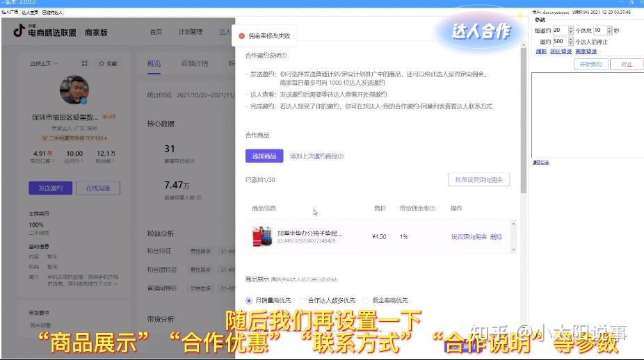Click the grid/QR icon beside the favorite star
This screenshot has width=644, height=360.
(x=85, y=63)
